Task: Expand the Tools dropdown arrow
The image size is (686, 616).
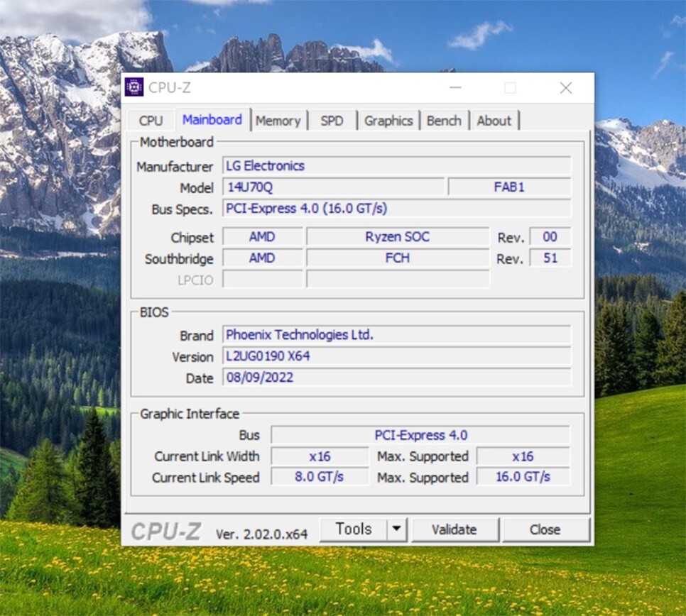Action: click(x=397, y=529)
